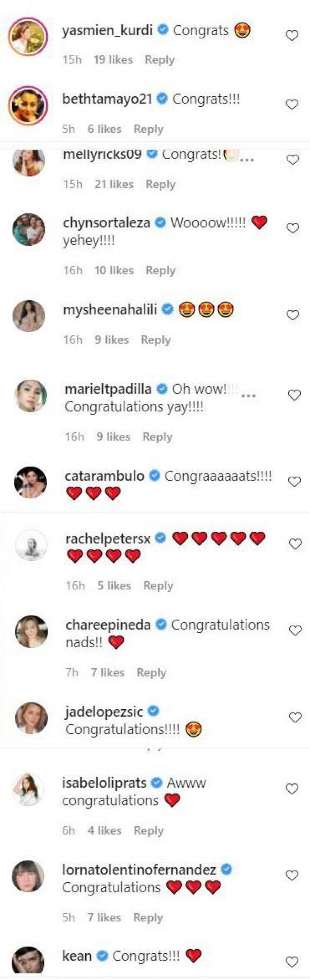This screenshot has width=310, height=980.
Task: Toggle like on chareepineda's comment
Action: 295,631
